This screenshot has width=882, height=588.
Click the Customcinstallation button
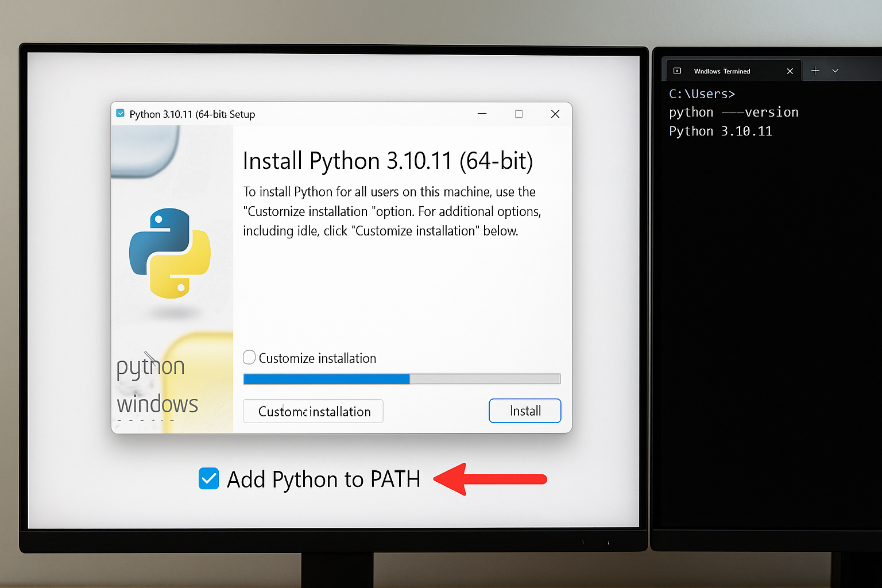(313, 411)
